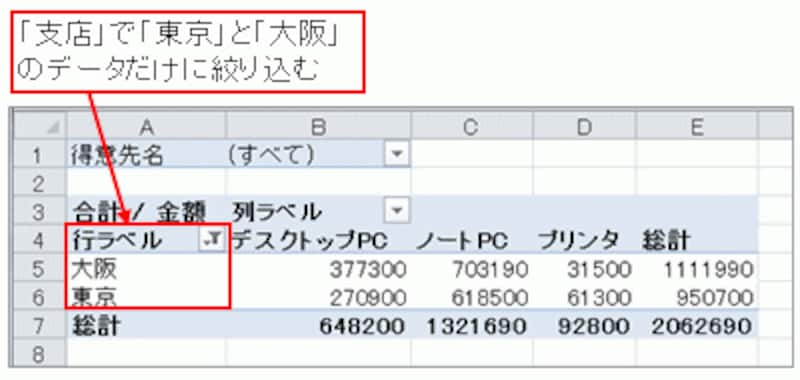Select row 8 header
This screenshot has height=380, width=800.
[39, 353]
